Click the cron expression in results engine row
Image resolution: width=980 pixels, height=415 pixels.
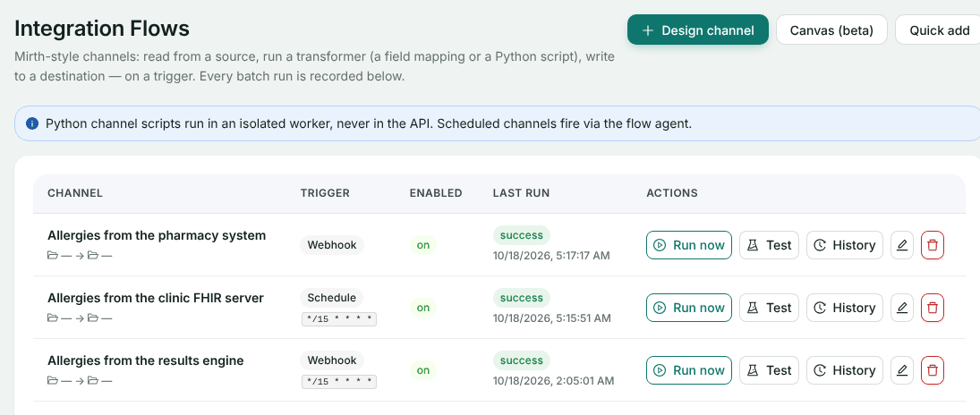point(339,381)
